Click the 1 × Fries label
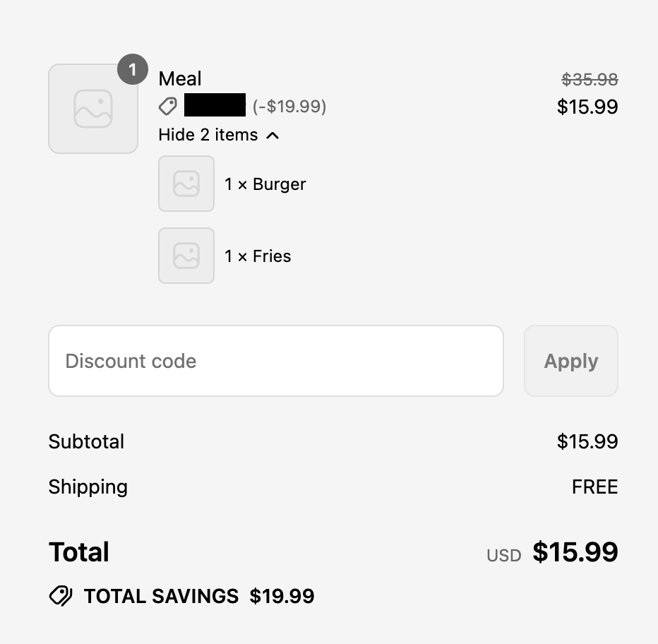This screenshot has height=644, width=658. coord(258,256)
